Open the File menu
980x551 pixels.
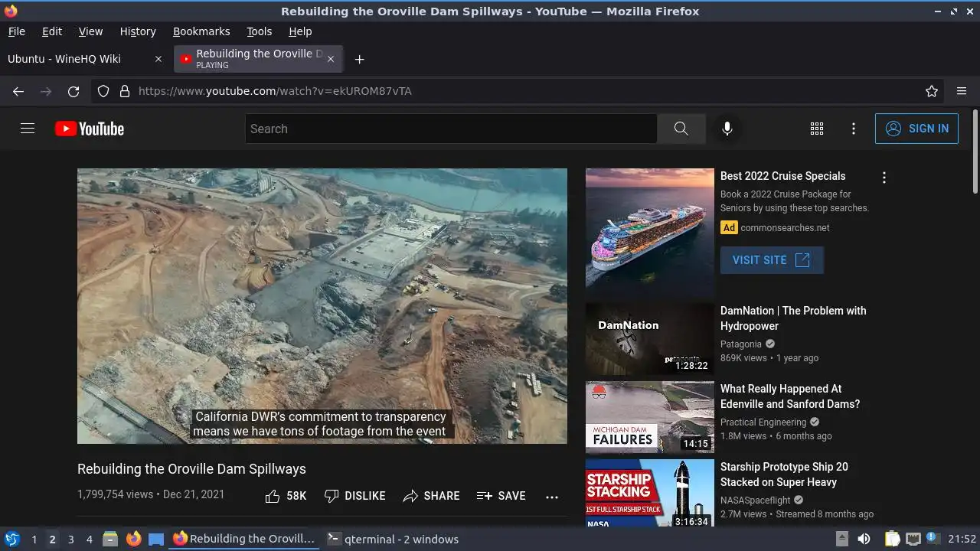click(16, 31)
